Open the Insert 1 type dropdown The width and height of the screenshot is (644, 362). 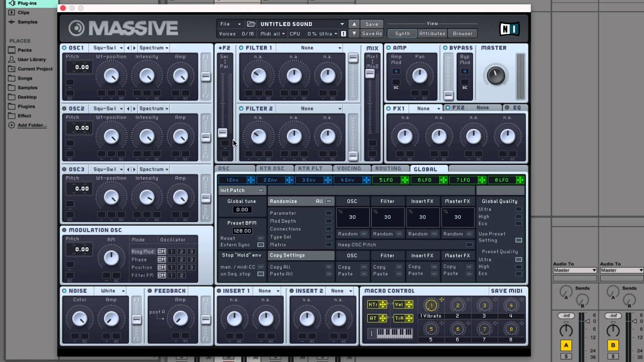tap(269, 291)
